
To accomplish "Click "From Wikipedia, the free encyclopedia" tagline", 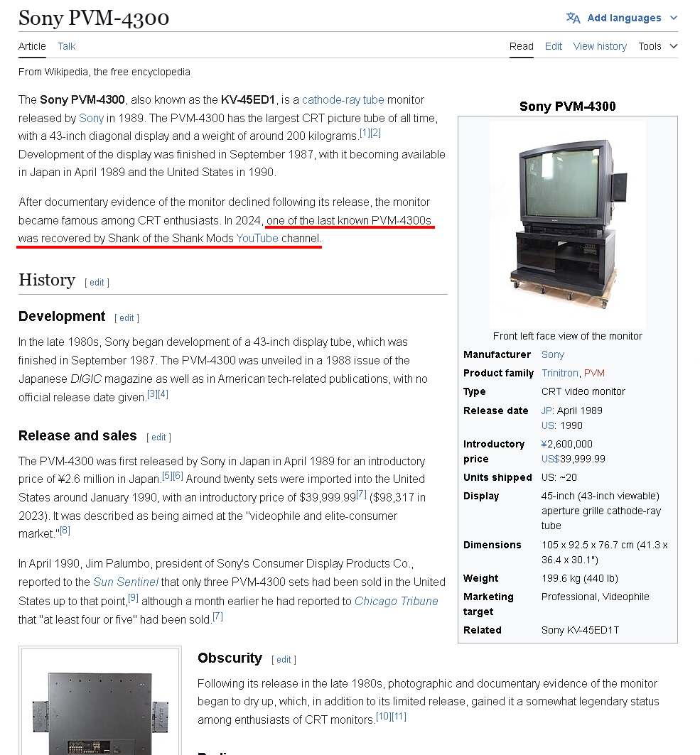I will point(104,72).
